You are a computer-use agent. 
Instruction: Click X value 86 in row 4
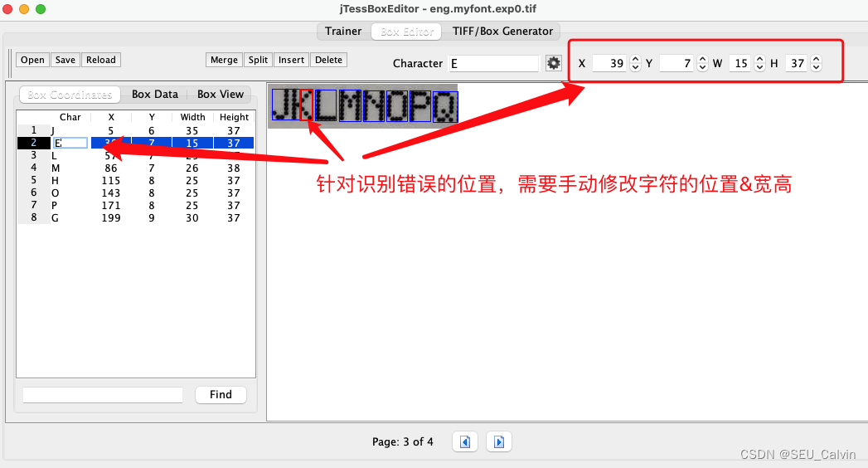coord(111,168)
